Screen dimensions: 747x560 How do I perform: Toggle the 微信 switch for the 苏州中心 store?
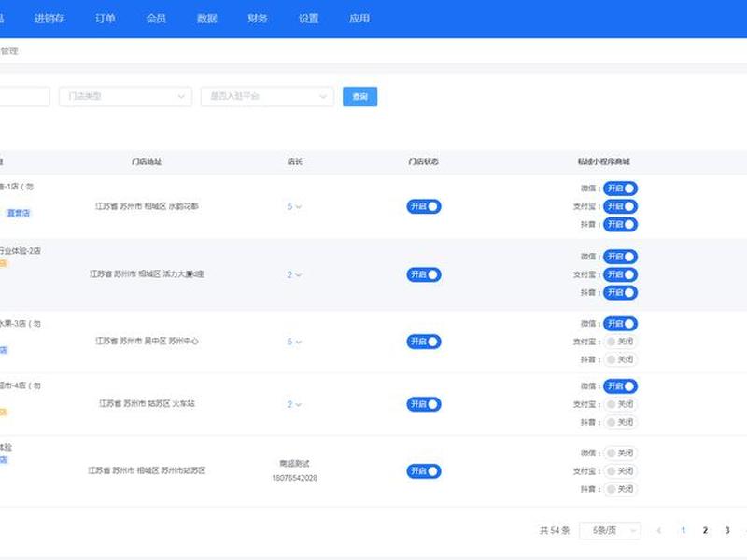point(620,324)
